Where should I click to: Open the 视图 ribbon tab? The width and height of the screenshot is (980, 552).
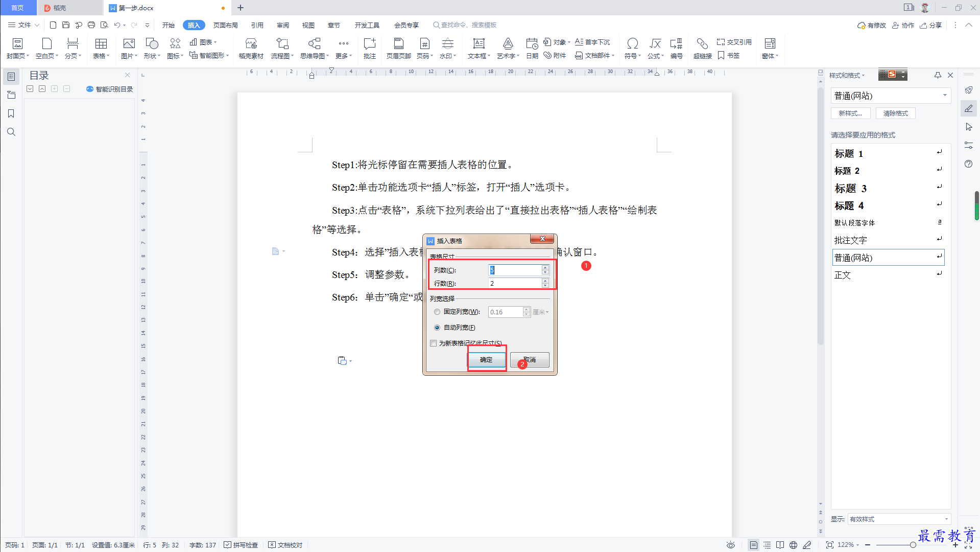pos(308,25)
